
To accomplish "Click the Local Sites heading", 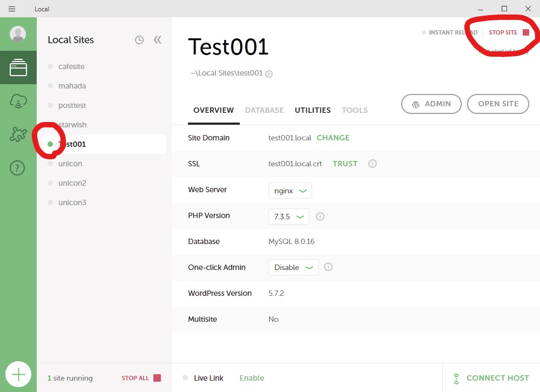I will pyautogui.click(x=71, y=40).
